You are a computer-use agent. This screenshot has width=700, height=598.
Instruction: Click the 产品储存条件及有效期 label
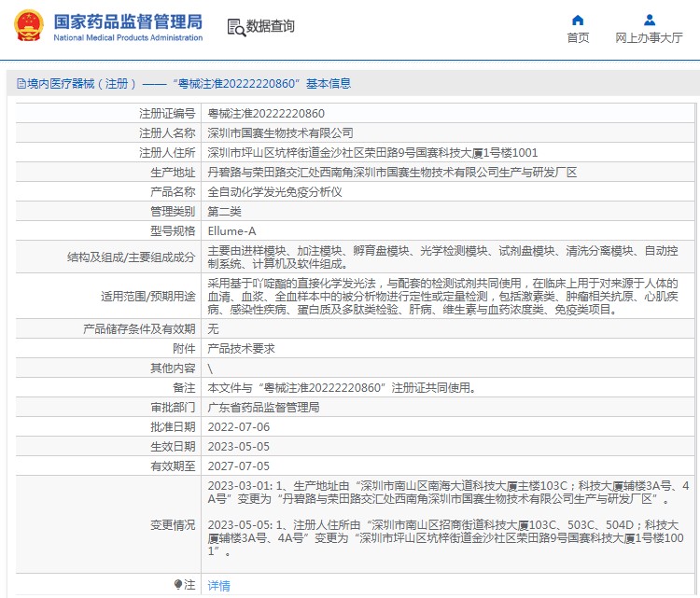(x=139, y=329)
